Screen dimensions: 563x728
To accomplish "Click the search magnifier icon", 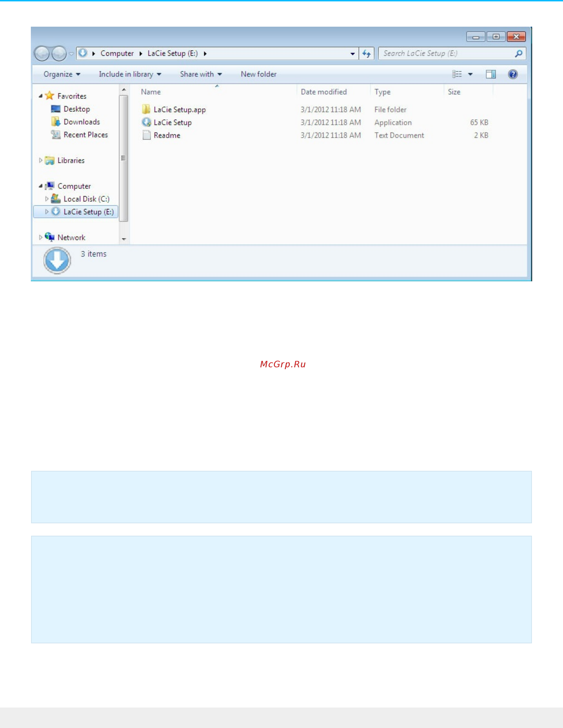I will pyautogui.click(x=519, y=54).
